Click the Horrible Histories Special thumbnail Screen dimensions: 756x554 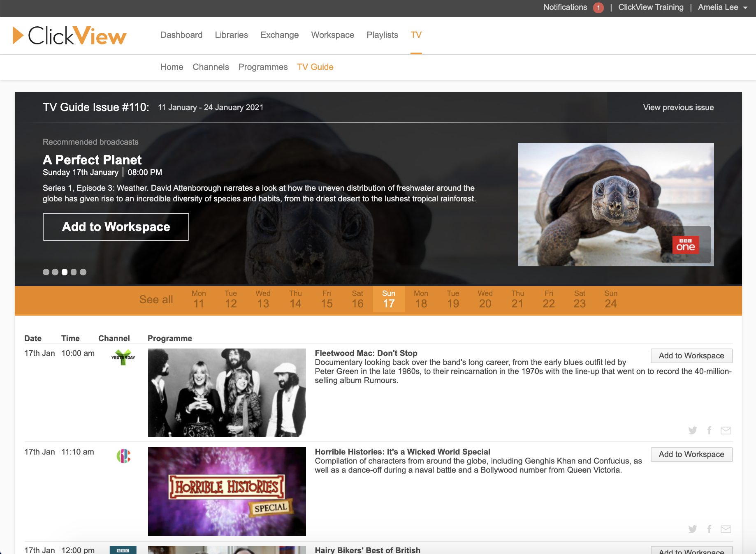(227, 492)
